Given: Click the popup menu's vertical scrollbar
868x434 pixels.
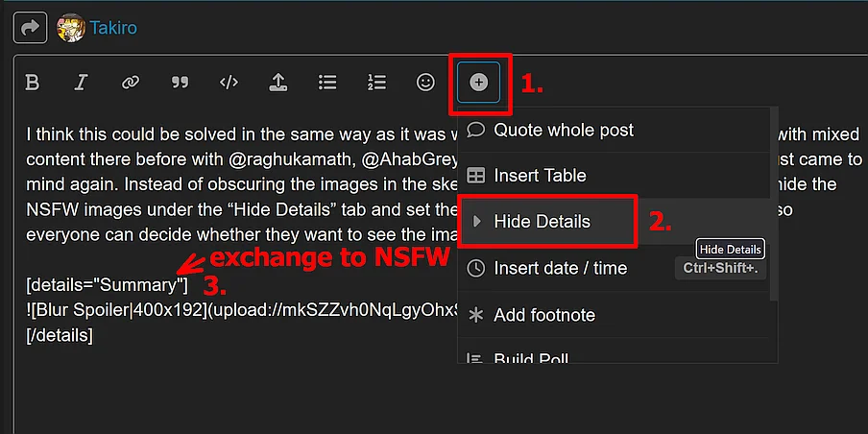Looking at the screenshot, I should click(x=773, y=205).
